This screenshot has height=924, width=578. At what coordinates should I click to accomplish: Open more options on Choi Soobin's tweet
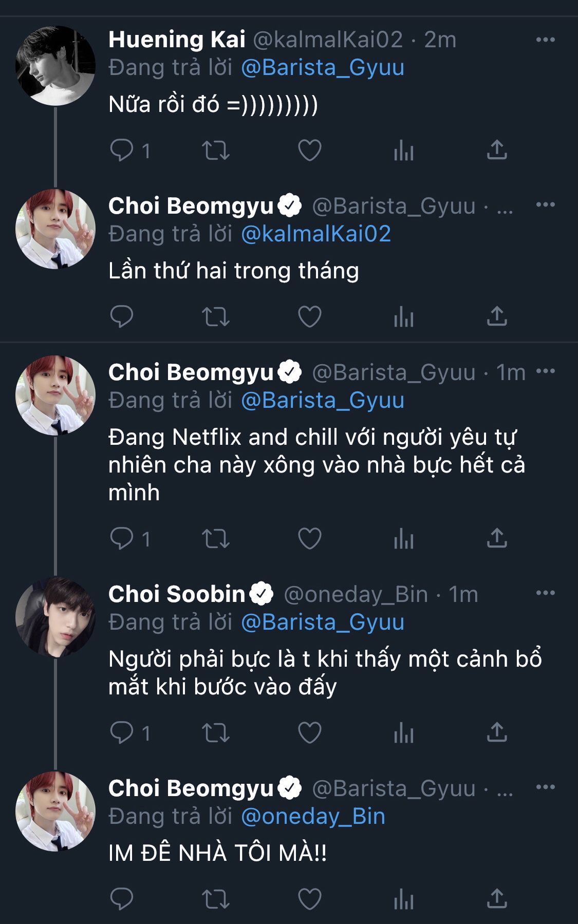(545, 593)
